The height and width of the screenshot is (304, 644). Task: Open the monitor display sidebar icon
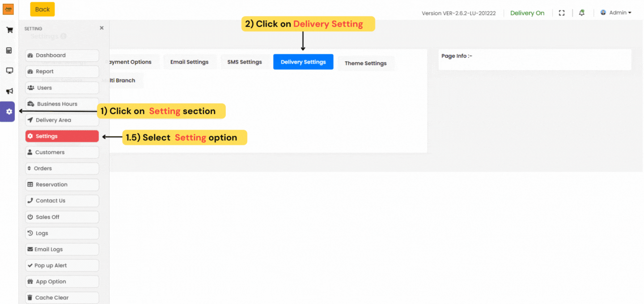click(x=9, y=71)
